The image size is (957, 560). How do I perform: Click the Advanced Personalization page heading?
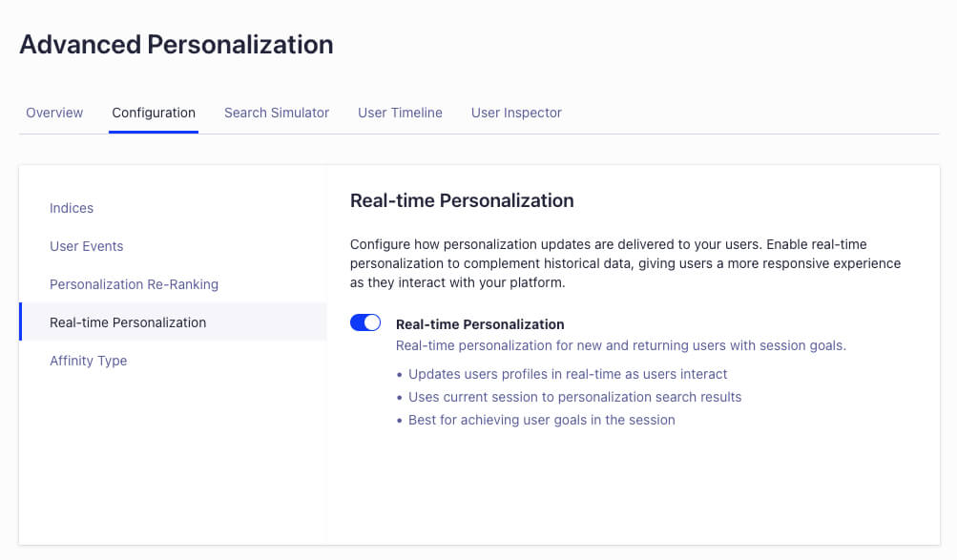[176, 44]
